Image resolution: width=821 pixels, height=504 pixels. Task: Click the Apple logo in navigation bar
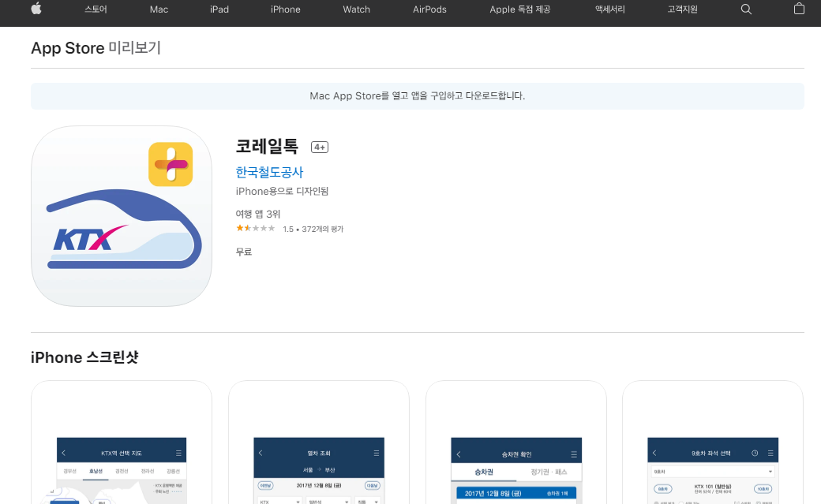pyautogui.click(x=36, y=9)
